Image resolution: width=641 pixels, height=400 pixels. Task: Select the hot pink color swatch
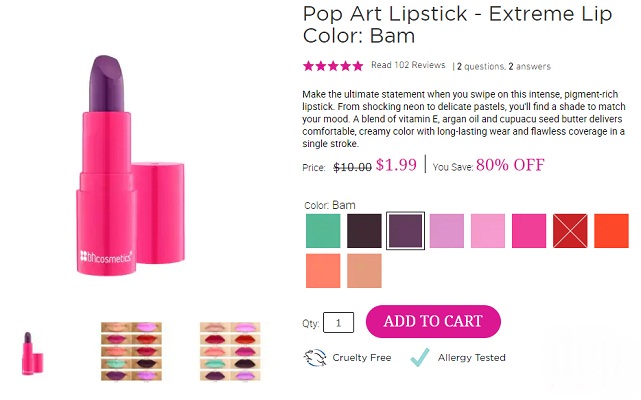click(x=529, y=231)
